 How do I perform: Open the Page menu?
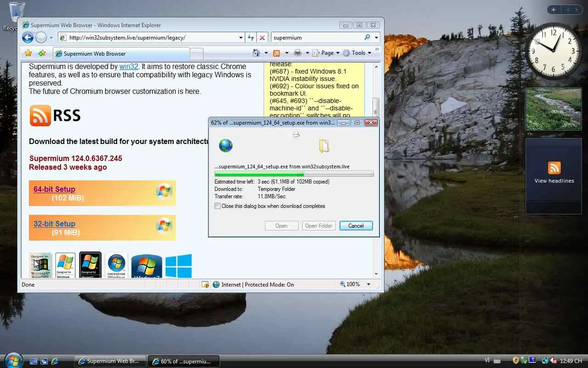pyautogui.click(x=326, y=53)
